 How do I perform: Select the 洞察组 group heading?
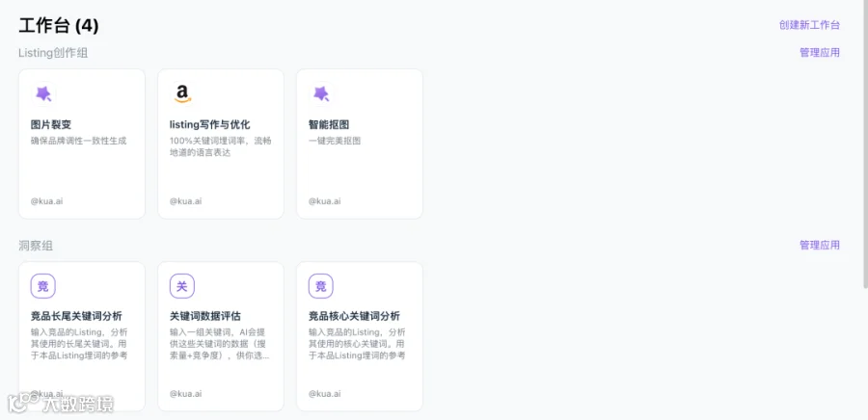click(x=36, y=246)
